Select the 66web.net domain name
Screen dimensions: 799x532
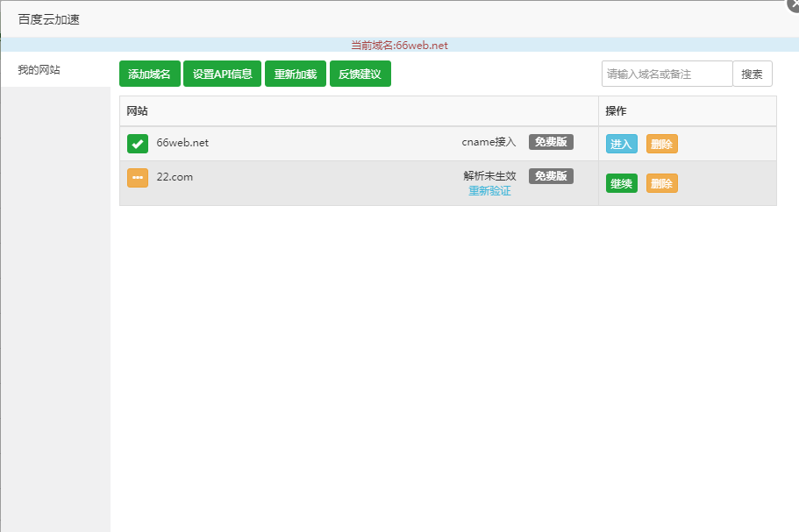(x=182, y=143)
